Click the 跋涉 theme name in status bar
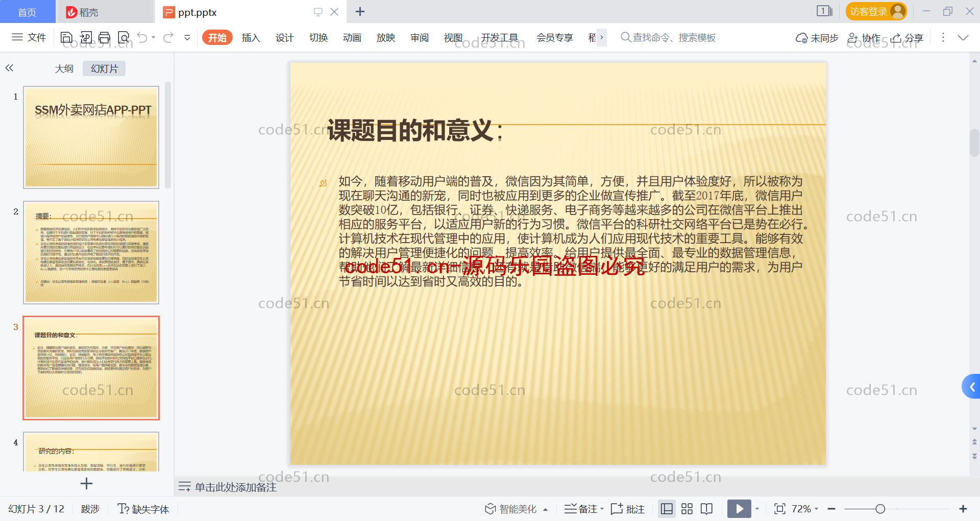 [x=90, y=509]
